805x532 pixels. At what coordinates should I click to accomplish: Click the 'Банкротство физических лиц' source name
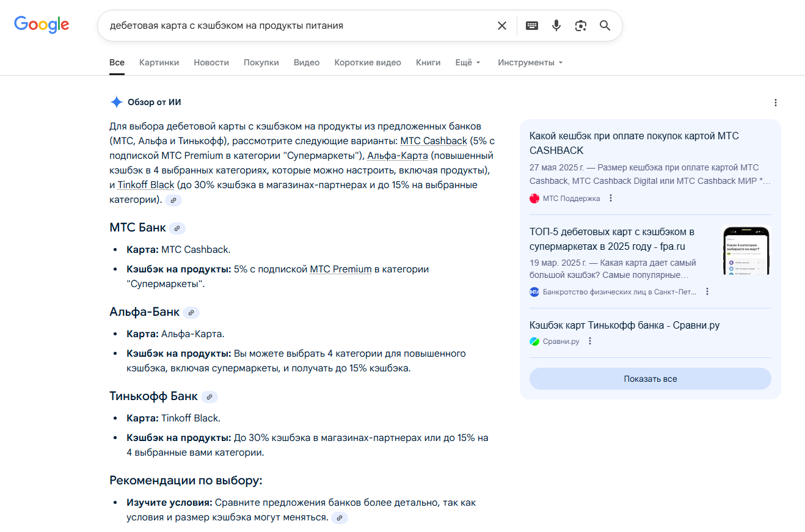[619, 292]
